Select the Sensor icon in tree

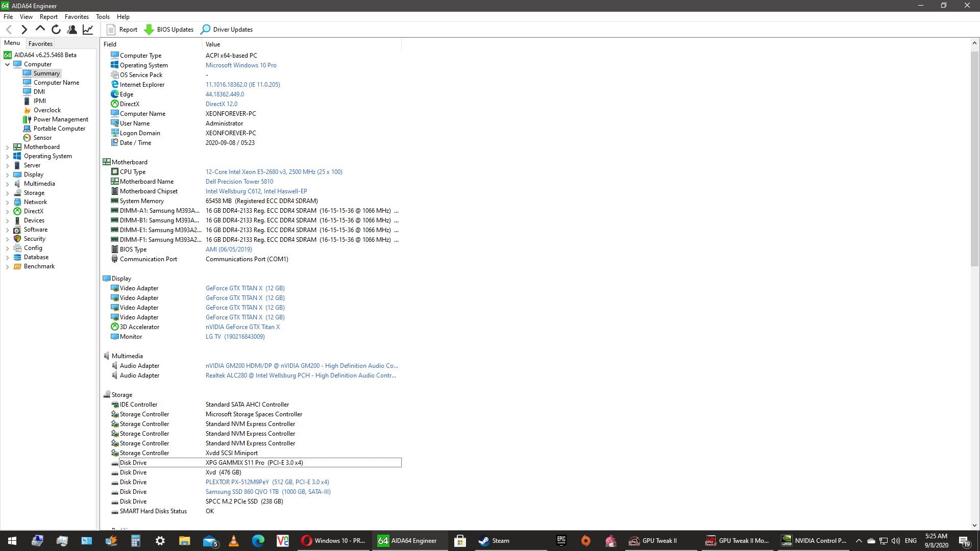coord(27,138)
